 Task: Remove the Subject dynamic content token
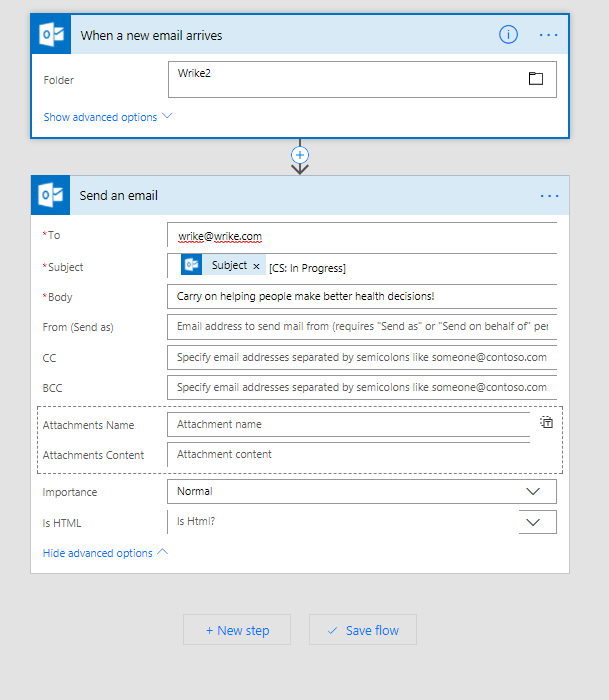256,266
